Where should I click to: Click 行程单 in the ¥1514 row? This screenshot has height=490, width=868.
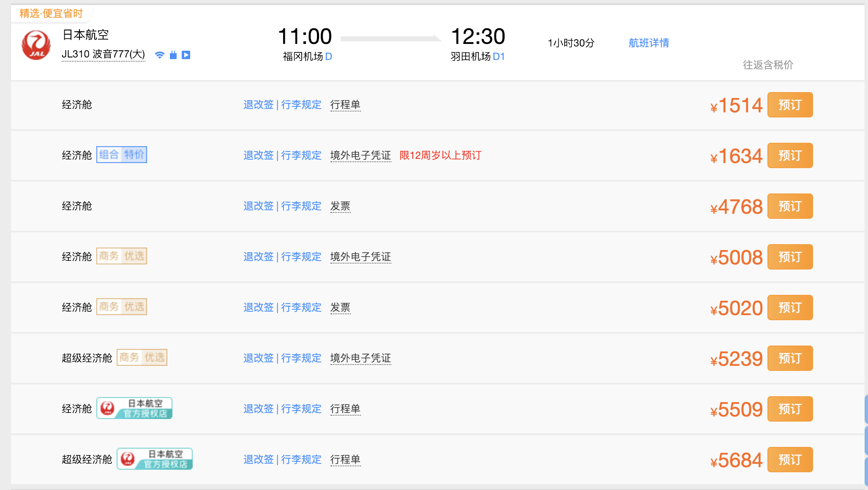345,105
